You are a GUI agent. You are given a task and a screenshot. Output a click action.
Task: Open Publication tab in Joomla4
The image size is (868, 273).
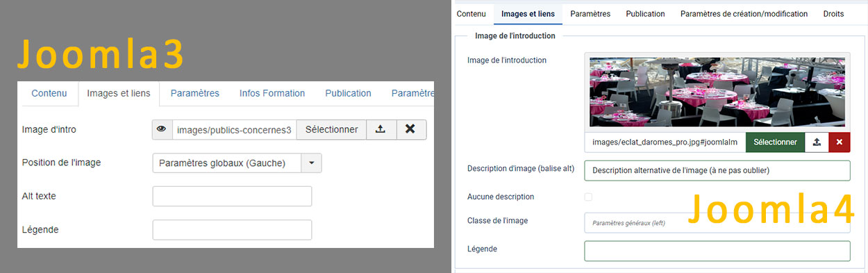[x=645, y=14]
